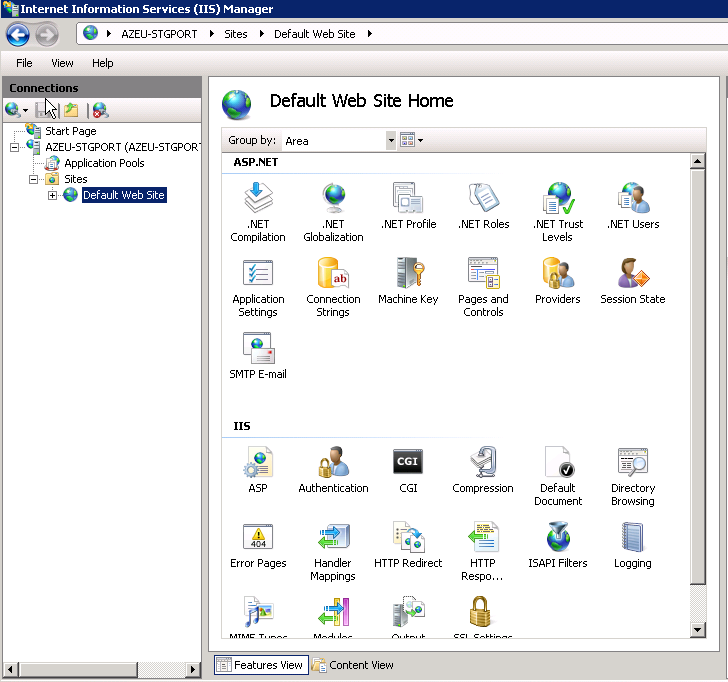The height and width of the screenshot is (682, 728).
Task: Select the AZEU-STGPORT server in the tree
Action: [123, 147]
